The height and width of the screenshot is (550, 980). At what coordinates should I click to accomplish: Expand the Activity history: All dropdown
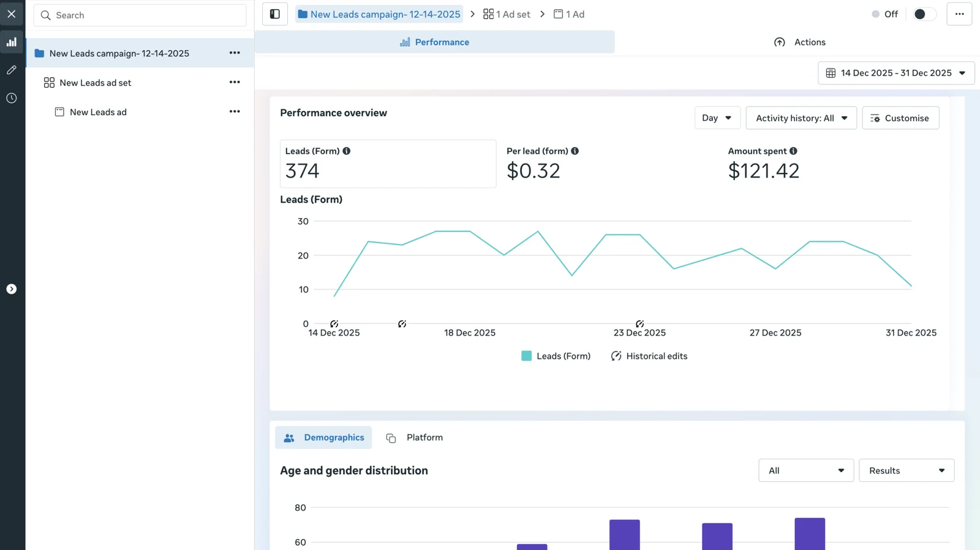[x=801, y=118]
